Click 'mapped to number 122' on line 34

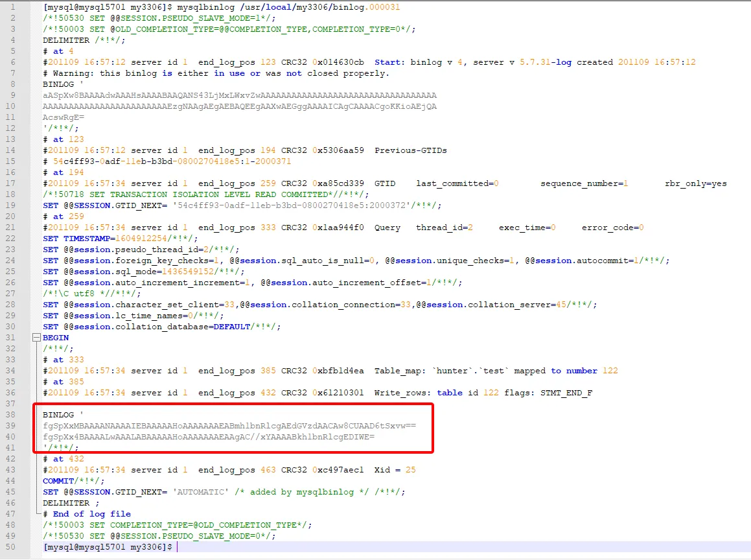[566, 371]
